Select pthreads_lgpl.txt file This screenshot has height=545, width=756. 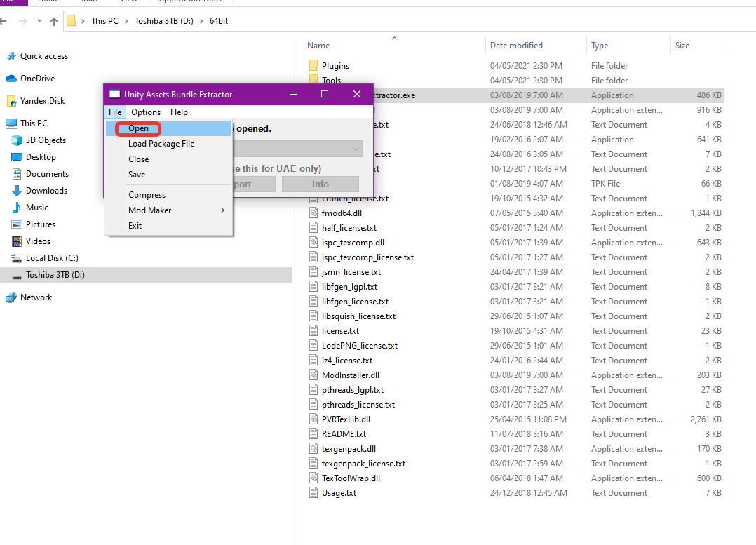(515, 390)
